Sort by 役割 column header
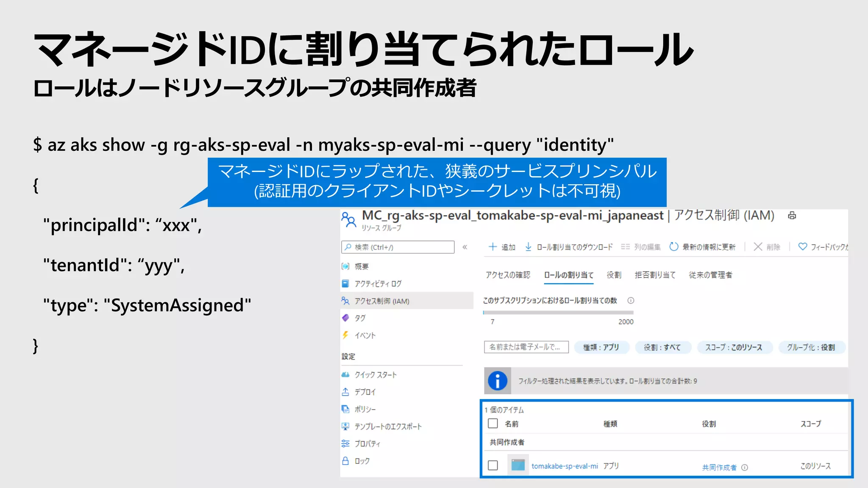 pyautogui.click(x=709, y=424)
